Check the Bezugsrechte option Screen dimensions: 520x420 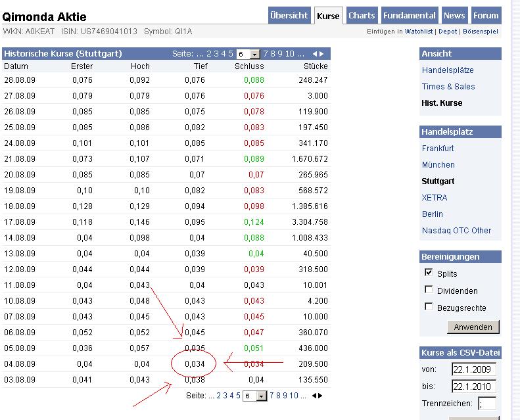(x=429, y=307)
